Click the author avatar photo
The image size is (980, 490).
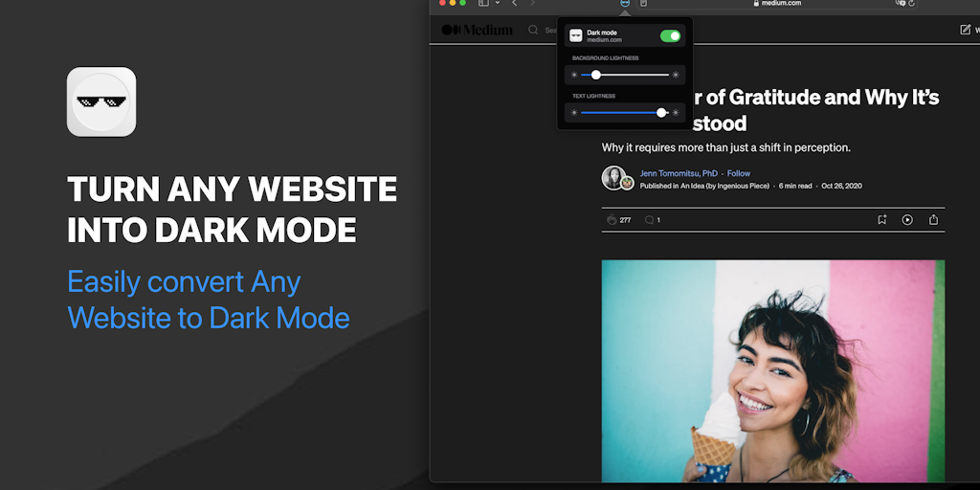(613, 177)
